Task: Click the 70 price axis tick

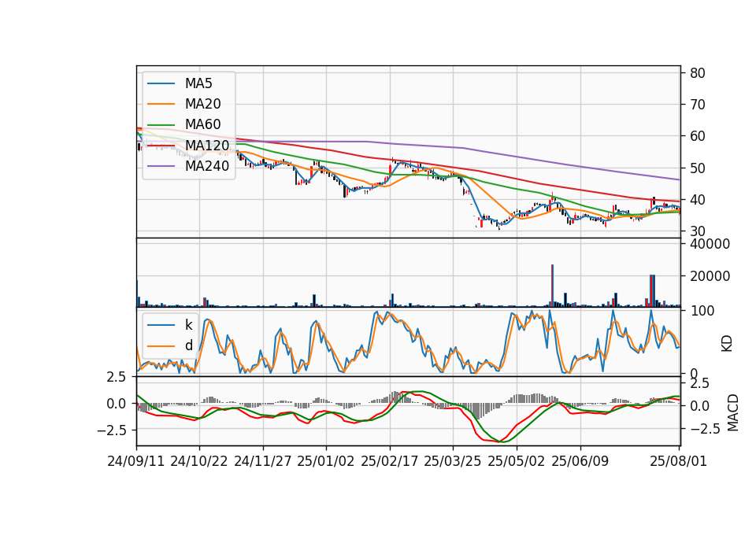Action: click(698, 105)
